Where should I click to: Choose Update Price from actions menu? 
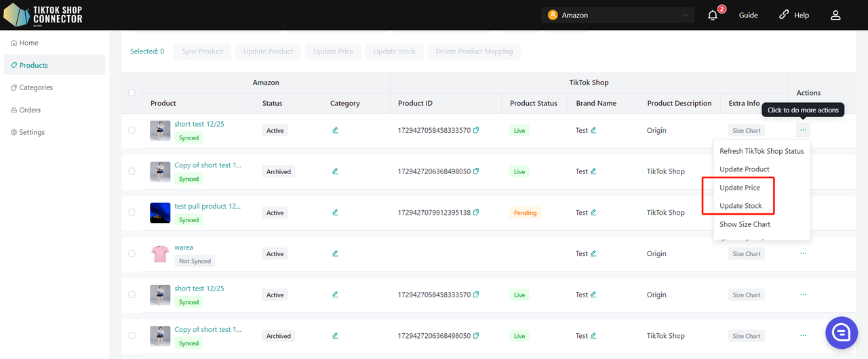739,188
